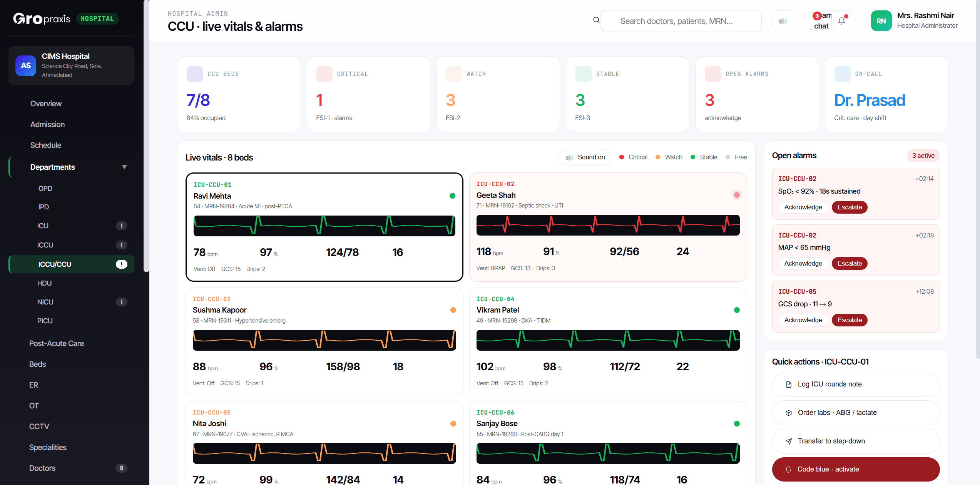The image size is (980, 485).
Task: Open the OPD department item
Action: [x=72, y=188]
